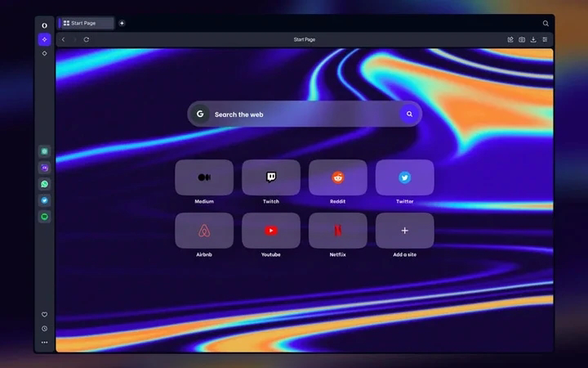
Task: Open Twitter from the sidebar
Action: tap(44, 200)
